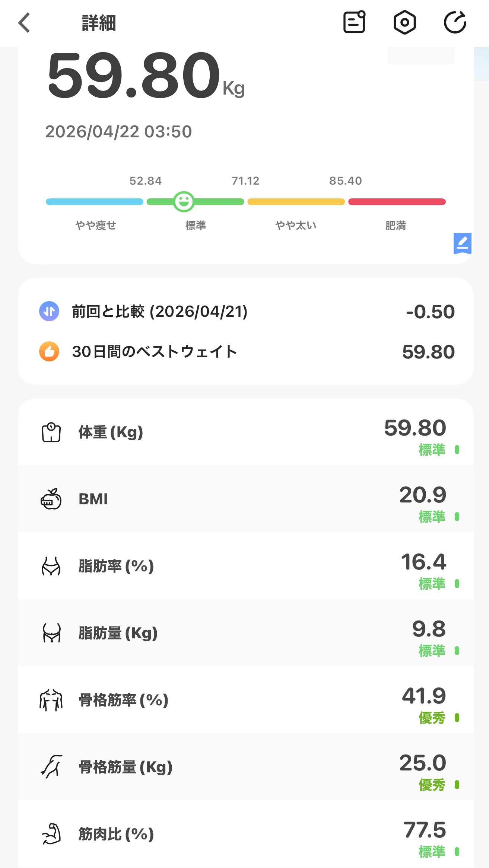Screen dimensions: 489x868
Task: Select the 筋肉比 (%) row
Action: (x=245, y=834)
